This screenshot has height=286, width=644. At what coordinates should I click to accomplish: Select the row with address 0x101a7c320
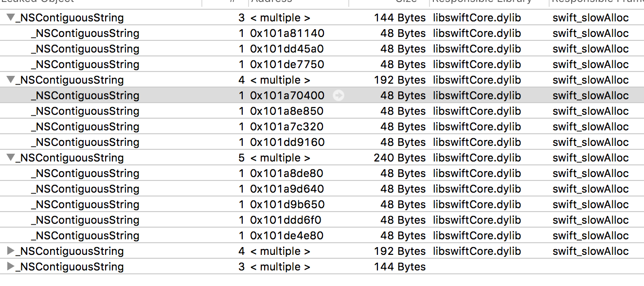coord(322,127)
